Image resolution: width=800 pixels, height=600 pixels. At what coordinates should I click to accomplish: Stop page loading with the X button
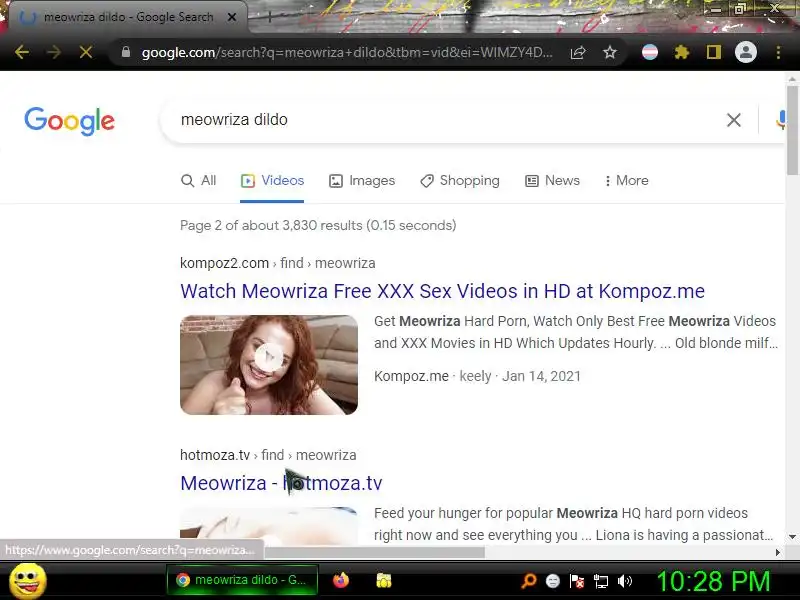(86, 52)
